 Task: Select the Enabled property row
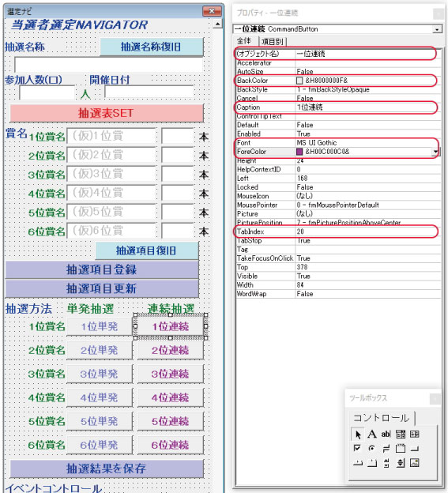pyautogui.click(x=338, y=134)
